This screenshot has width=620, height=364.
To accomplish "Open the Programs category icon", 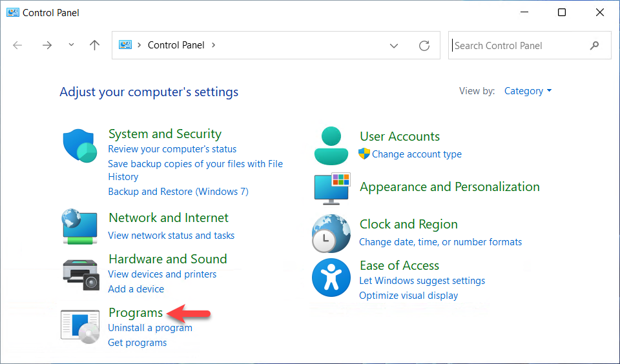I will tap(79, 325).
